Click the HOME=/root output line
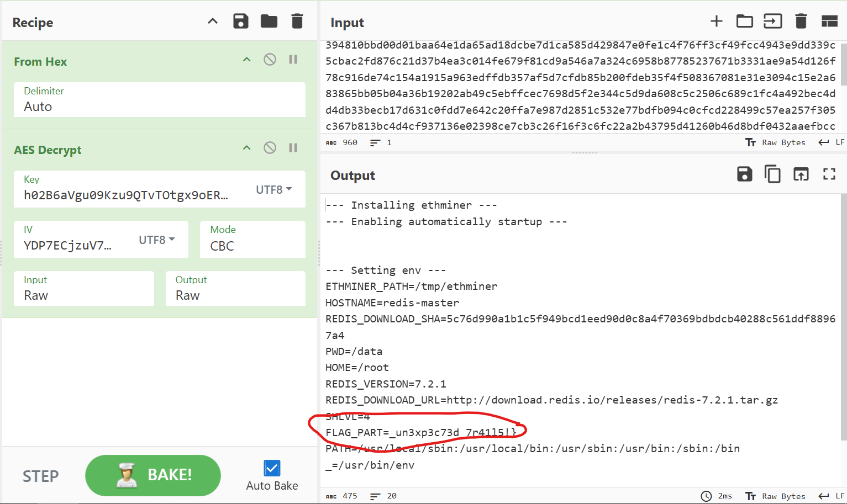Screen dimensions: 847x504 [357, 367]
